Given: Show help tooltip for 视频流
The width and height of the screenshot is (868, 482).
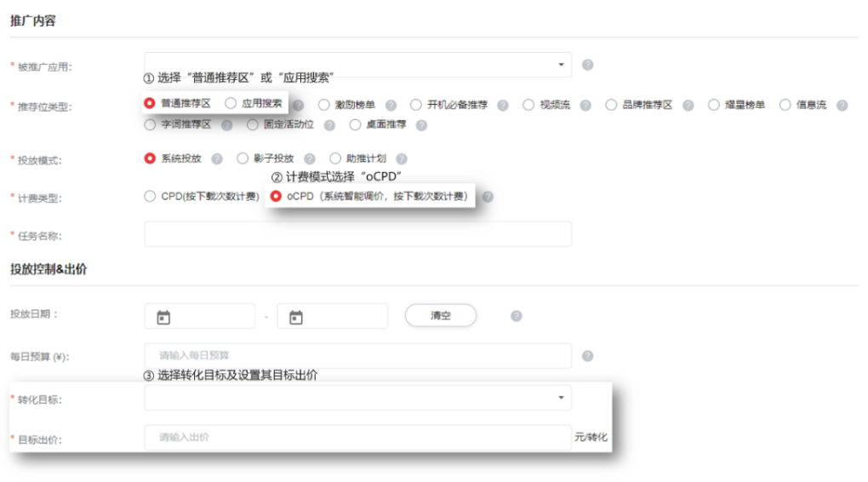Looking at the screenshot, I should [585, 106].
